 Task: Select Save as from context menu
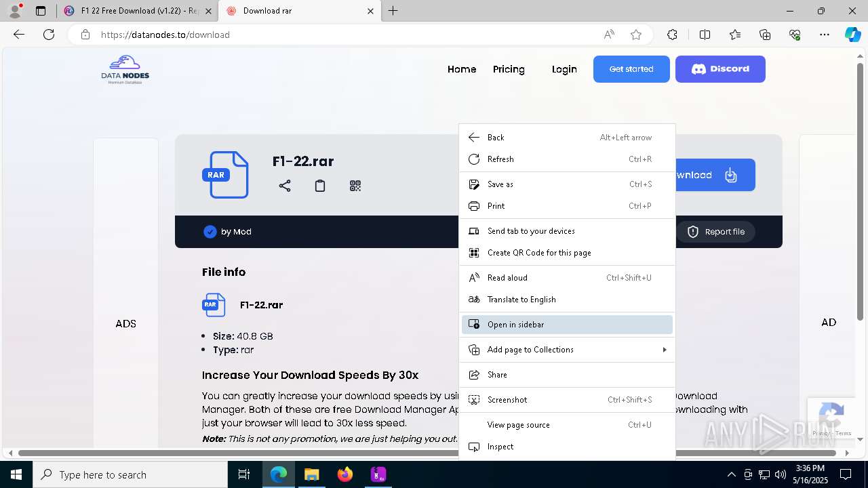[567, 184]
